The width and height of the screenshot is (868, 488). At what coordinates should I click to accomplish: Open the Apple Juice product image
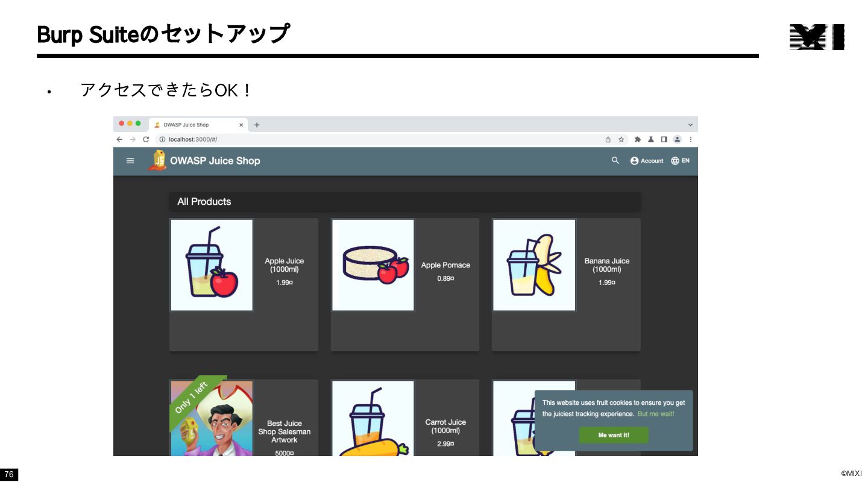212,265
